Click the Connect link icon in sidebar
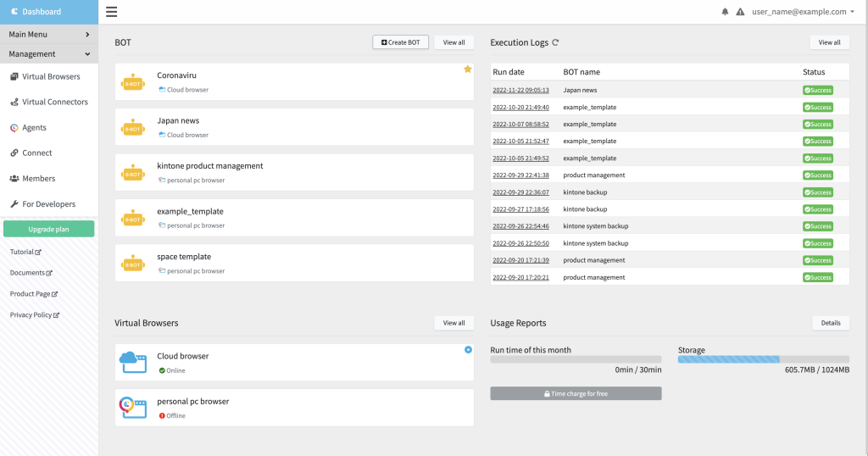 click(x=14, y=153)
